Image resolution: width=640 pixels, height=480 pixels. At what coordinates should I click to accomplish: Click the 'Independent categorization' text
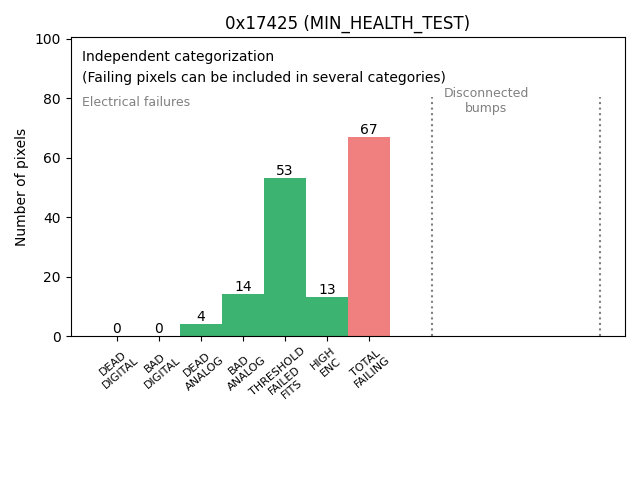(178, 57)
